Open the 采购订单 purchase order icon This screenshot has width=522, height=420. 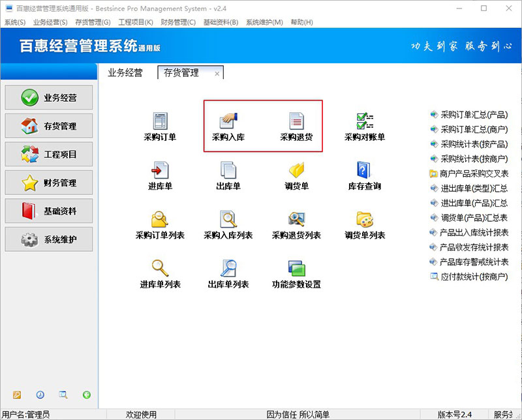[160, 127]
